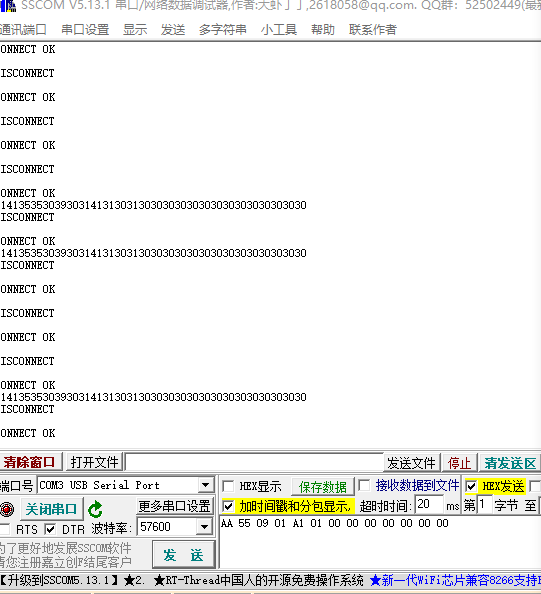Open the 串口设置 menu
Viewport: 541px width, 594px height.
click(85, 30)
